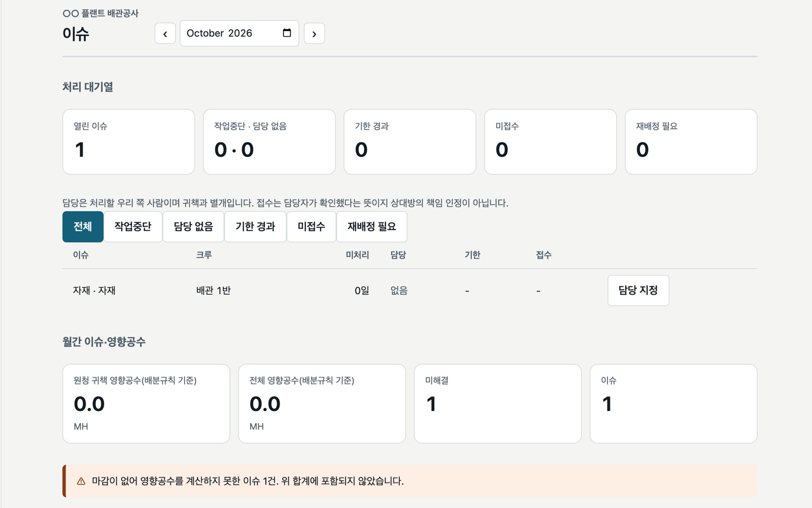Click the 0일 unresolved days cell

point(362,291)
